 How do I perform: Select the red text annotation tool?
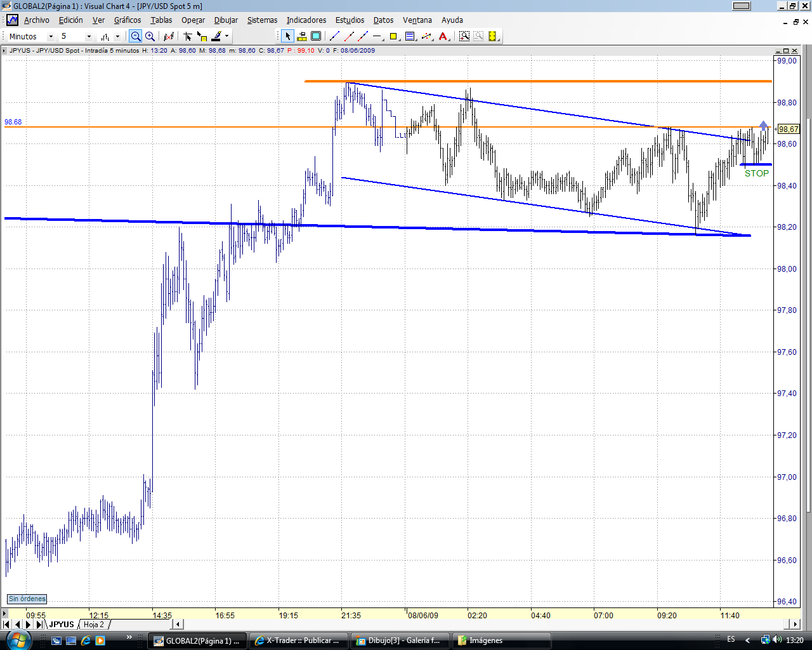pyautogui.click(x=443, y=36)
